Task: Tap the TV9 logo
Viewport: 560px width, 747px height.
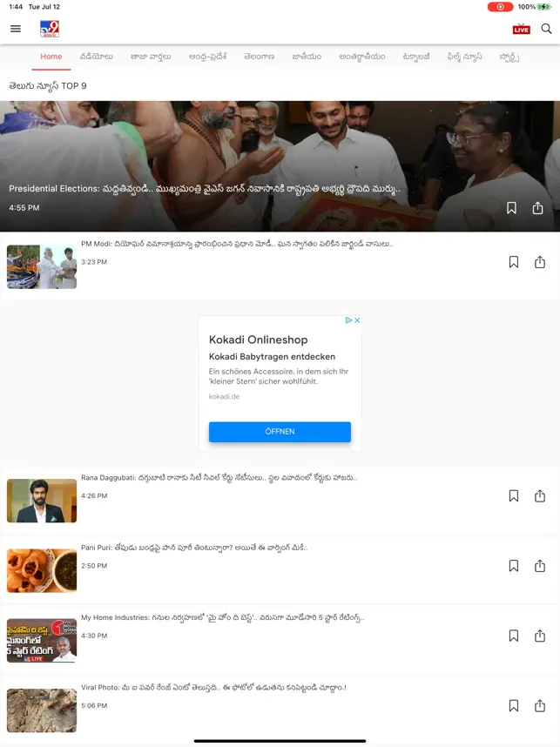Action: pyautogui.click(x=50, y=29)
